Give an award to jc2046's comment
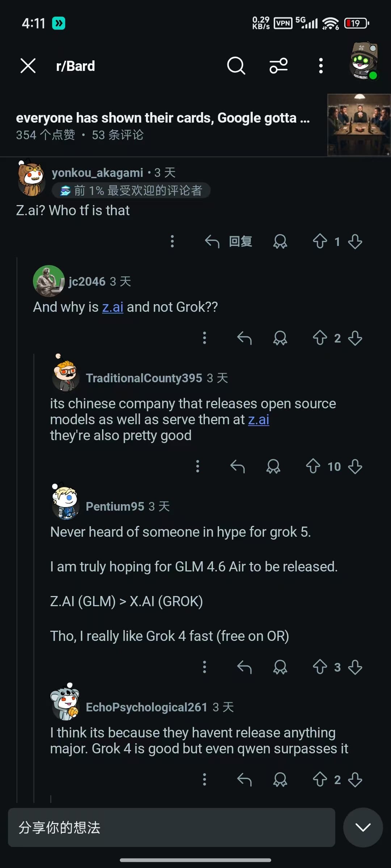This screenshot has width=391, height=868. [280, 338]
